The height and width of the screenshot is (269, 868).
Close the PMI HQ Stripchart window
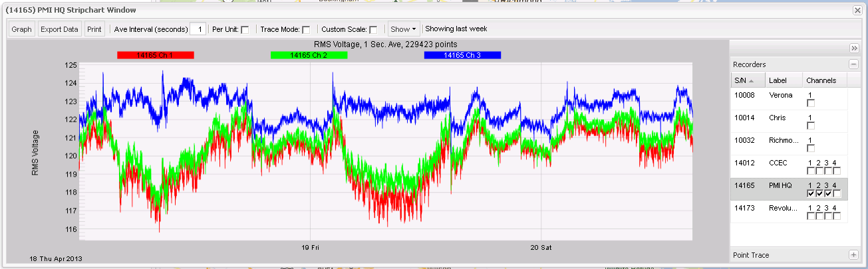(858, 10)
